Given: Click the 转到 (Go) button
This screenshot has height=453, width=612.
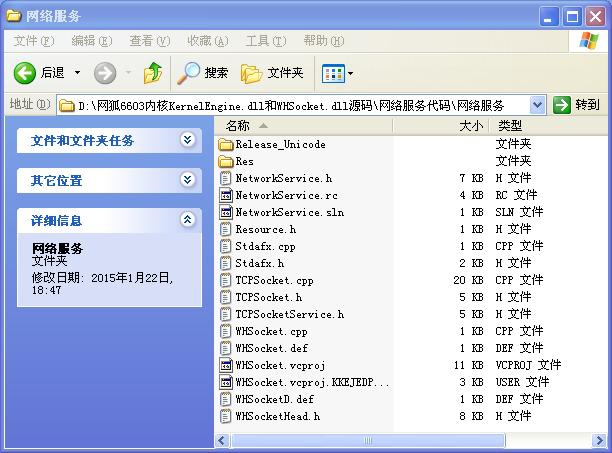Looking at the screenshot, I should [576, 105].
